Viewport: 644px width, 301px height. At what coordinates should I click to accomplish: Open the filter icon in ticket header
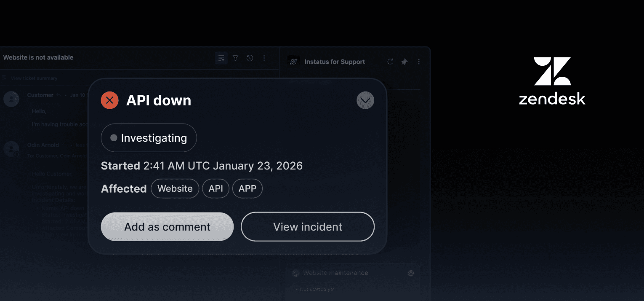(x=236, y=58)
